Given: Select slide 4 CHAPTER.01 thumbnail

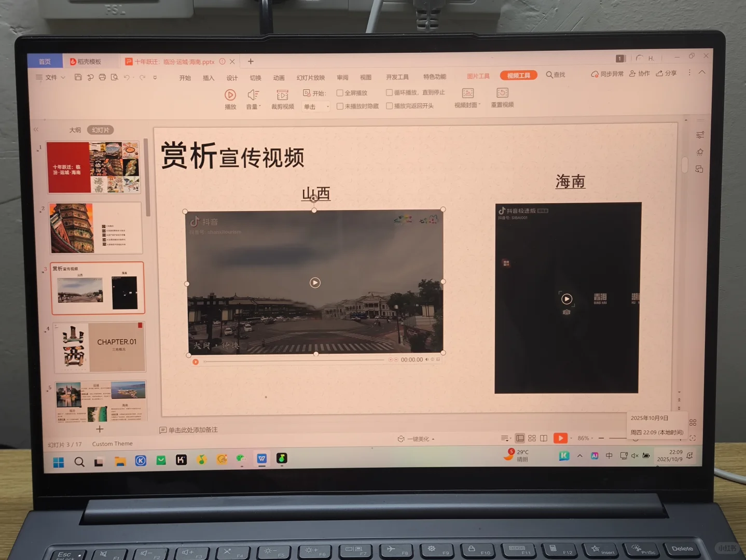Looking at the screenshot, I should coord(99,347).
